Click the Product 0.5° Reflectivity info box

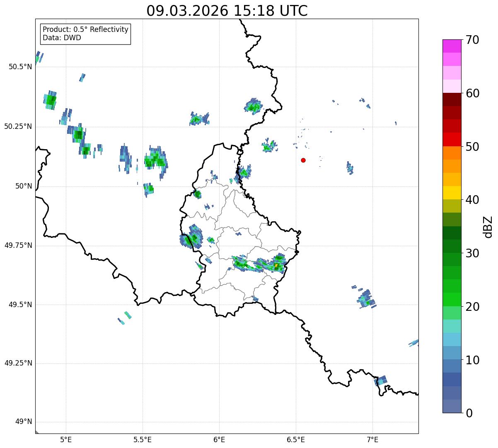coord(85,34)
